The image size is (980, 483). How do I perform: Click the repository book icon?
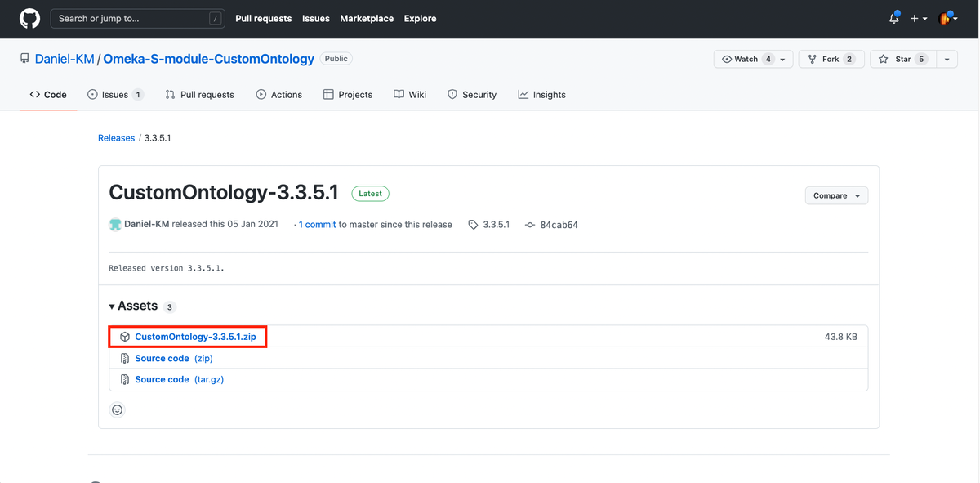[24, 59]
